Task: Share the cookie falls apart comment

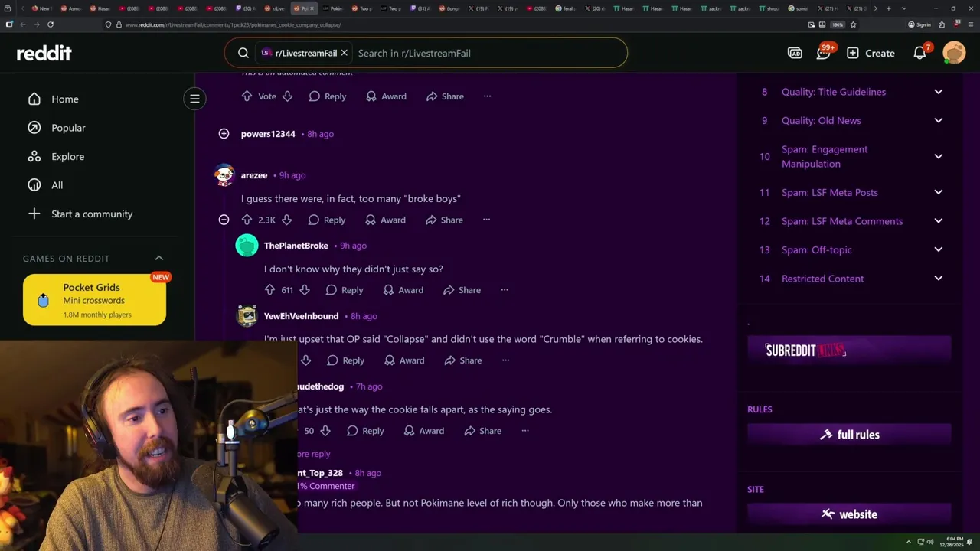Action: tap(482, 431)
